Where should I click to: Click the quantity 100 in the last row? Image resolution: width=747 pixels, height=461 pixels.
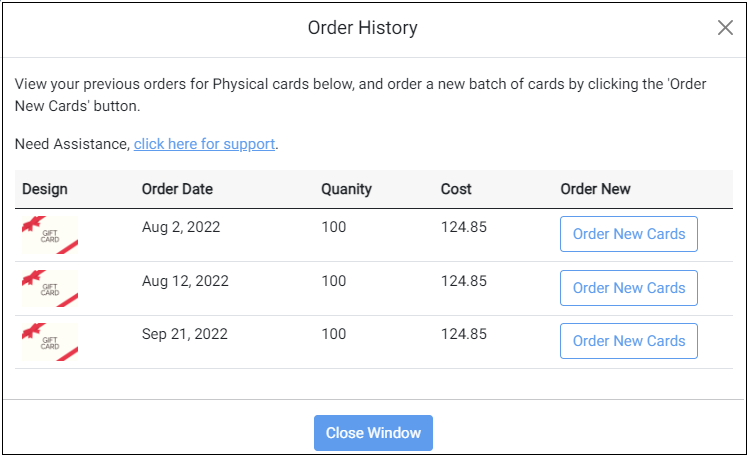[333, 334]
